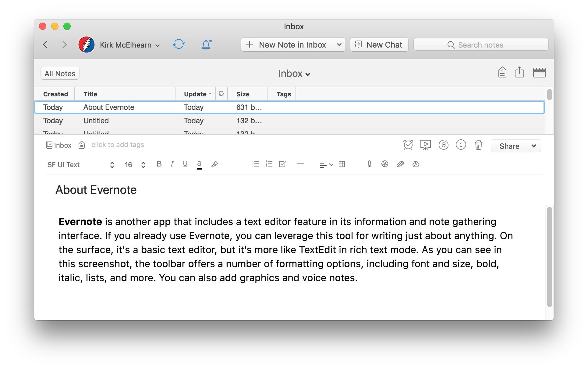Toggle bold formatting
The width and height of the screenshot is (588, 369).
159,164
